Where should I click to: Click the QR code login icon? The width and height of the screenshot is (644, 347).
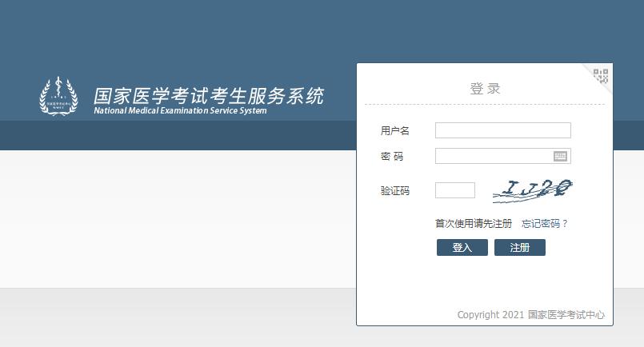(x=601, y=76)
